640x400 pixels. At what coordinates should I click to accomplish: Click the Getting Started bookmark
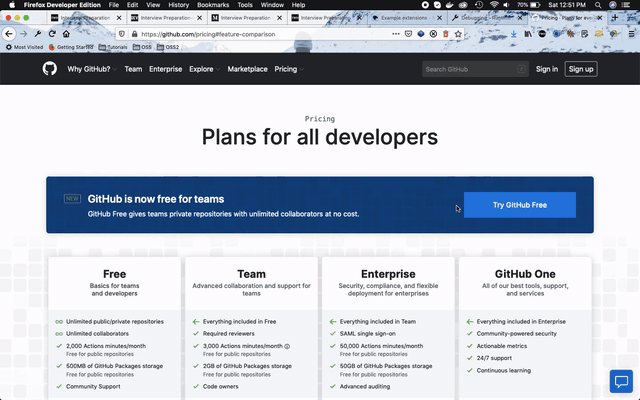pos(71,47)
